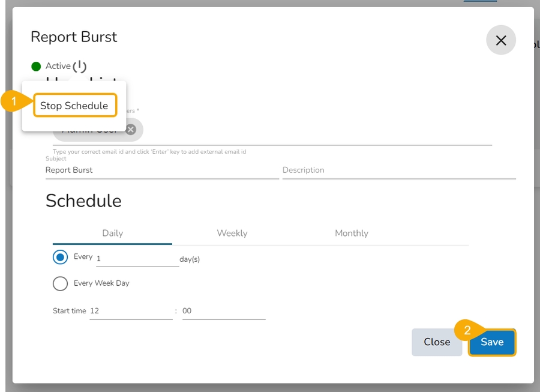The height and width of the screenshot is (392, 540).
Task: Switch to the Daily schedule tab
Action: point(112,233)
